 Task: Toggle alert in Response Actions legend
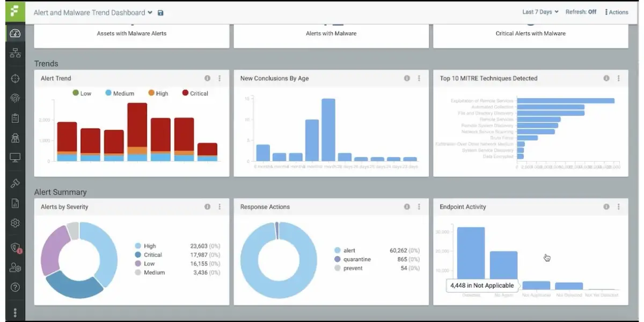345,251
